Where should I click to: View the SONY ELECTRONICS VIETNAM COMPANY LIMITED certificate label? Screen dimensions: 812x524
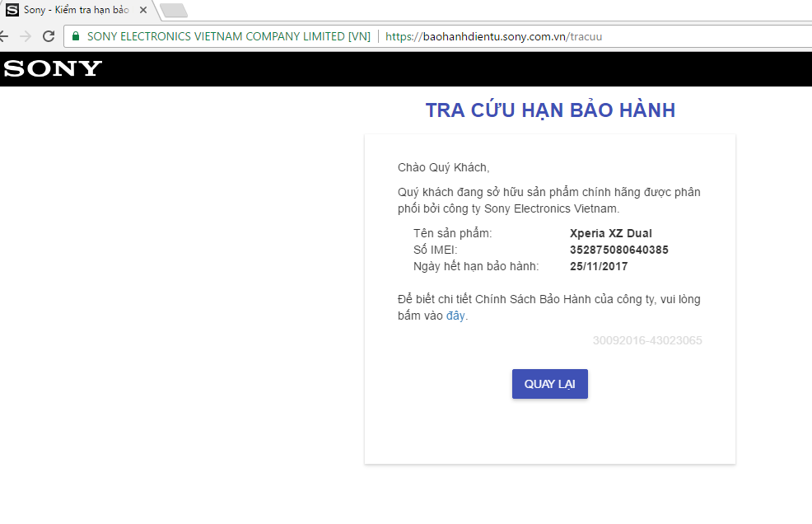coord(229,36)
